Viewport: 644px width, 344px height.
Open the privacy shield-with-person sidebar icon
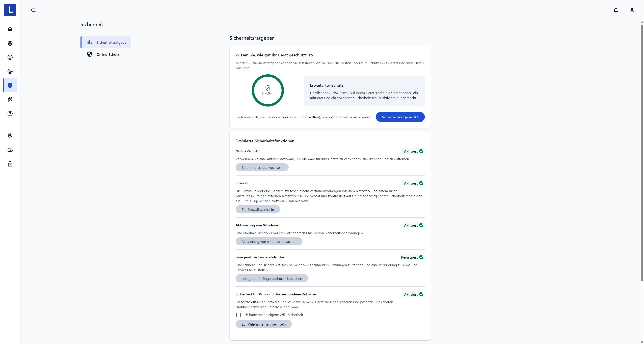click(x=10, y=136)
